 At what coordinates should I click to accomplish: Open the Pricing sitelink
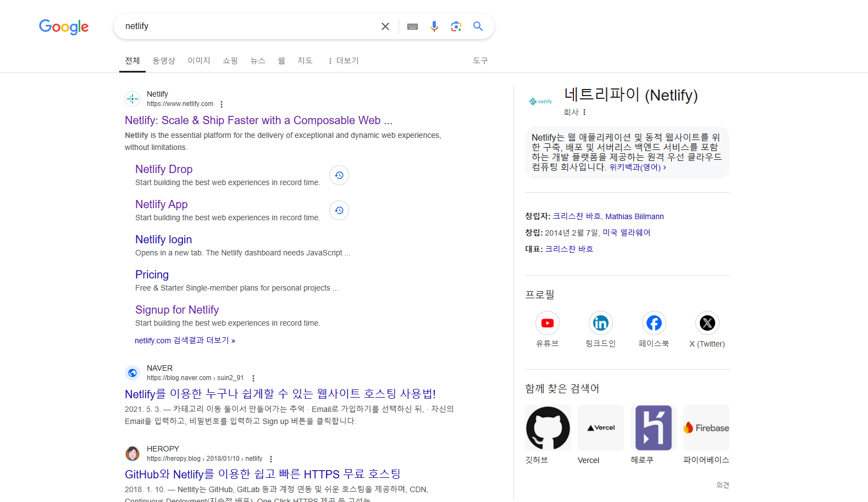tap(152, 275)
